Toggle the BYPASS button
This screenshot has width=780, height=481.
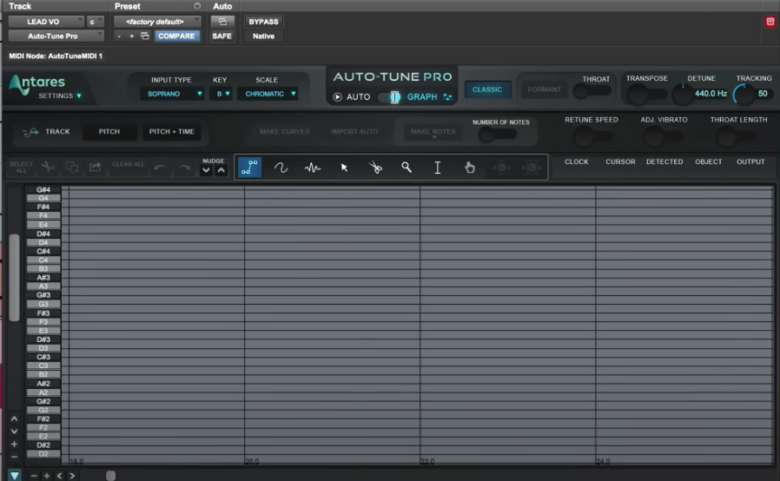tap(263, 21)
